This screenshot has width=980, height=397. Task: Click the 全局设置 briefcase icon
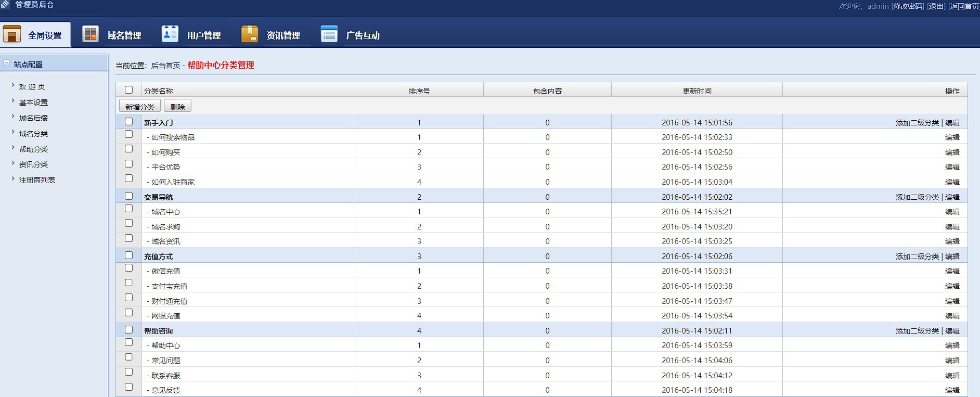12,34
